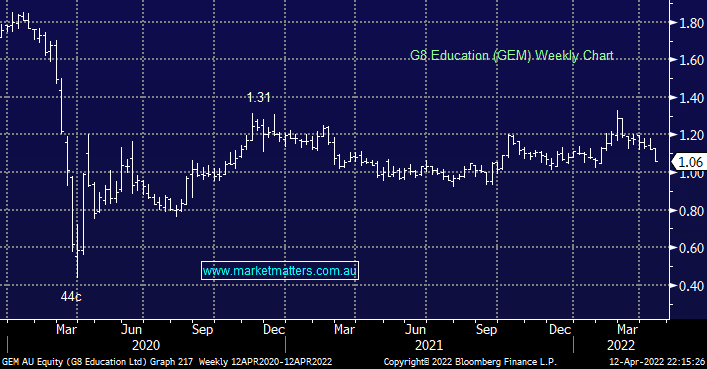Click the 1.31 high price label
This screenshot has width=707, height=369.
tap(259, 97)
